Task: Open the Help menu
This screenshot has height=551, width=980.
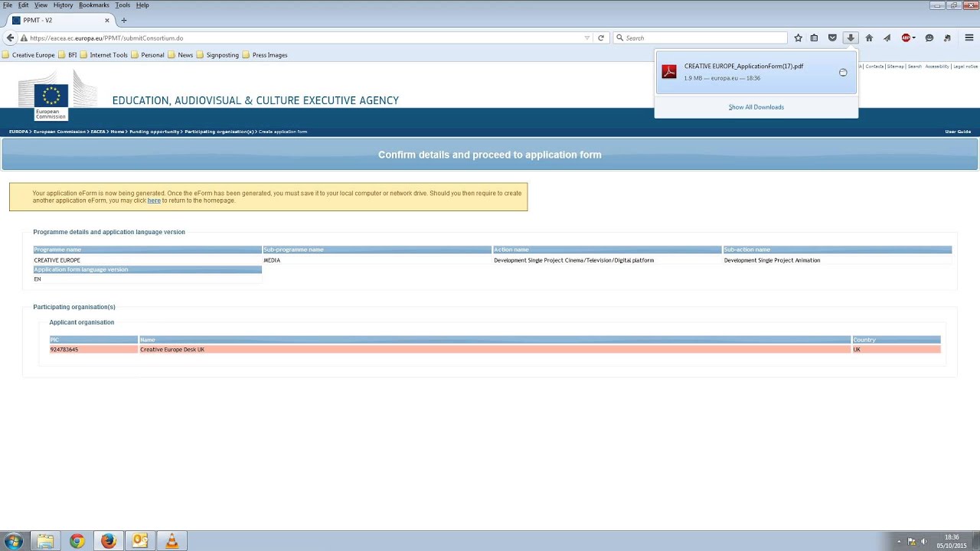Action: [142, 5]
